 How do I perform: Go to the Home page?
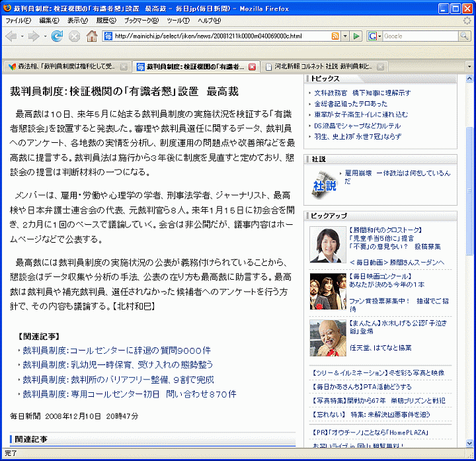point(92,36)
